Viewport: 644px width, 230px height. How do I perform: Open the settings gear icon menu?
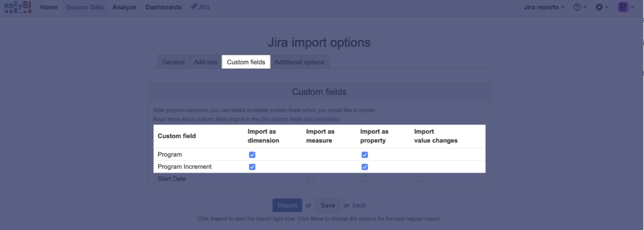click(x=599, y=7)
